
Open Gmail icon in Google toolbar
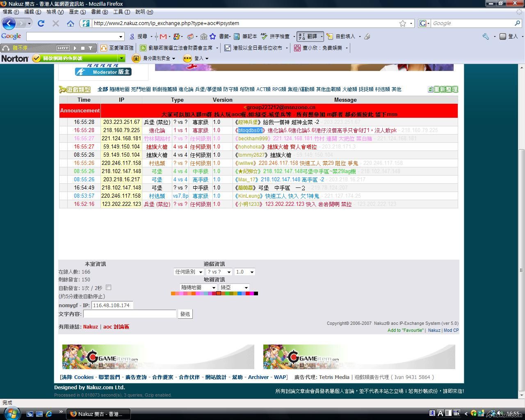pyautogui.click(x=163, y=37)
